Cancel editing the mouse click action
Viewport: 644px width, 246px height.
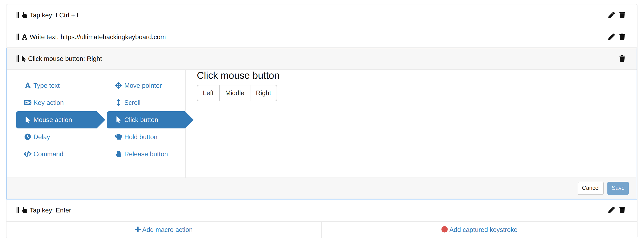coord(590,188)
